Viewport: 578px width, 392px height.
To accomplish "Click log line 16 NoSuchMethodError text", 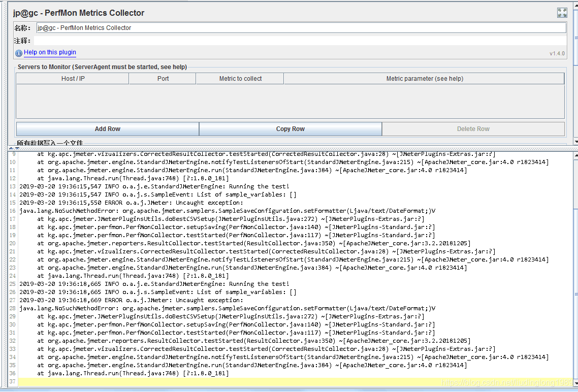I will pyautogui.click(x=228, y=211).
